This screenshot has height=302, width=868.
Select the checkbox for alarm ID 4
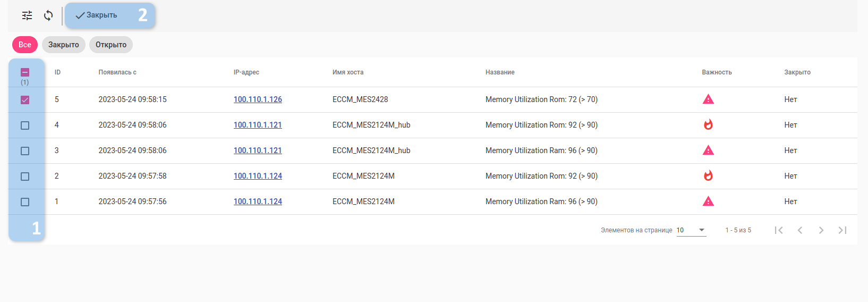[25, 125]
